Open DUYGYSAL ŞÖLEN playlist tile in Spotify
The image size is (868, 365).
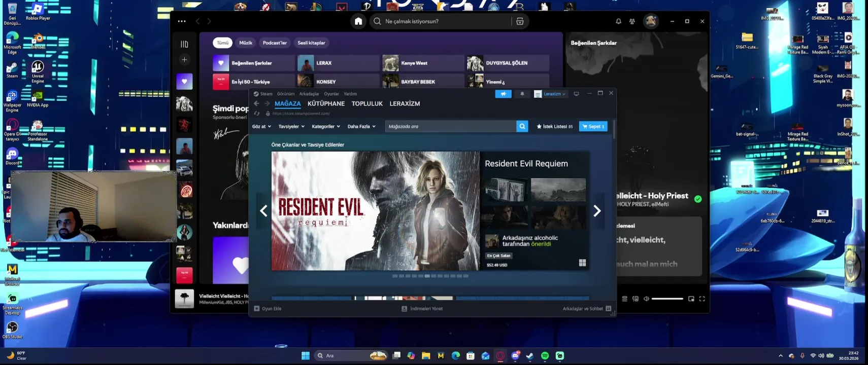(508, 63)
